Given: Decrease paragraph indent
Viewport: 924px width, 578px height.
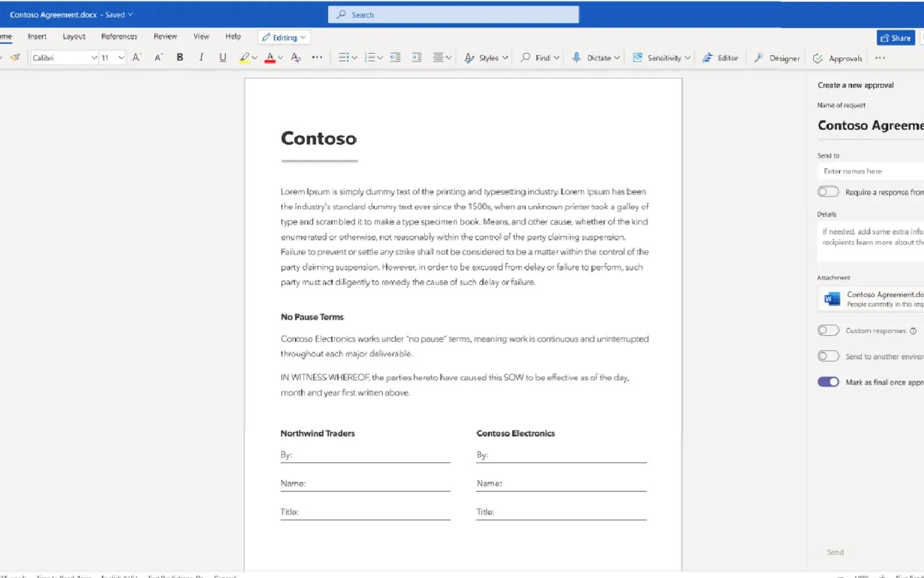Looking at the screenshot, I should pyautogui.click(x=395, y=57).
